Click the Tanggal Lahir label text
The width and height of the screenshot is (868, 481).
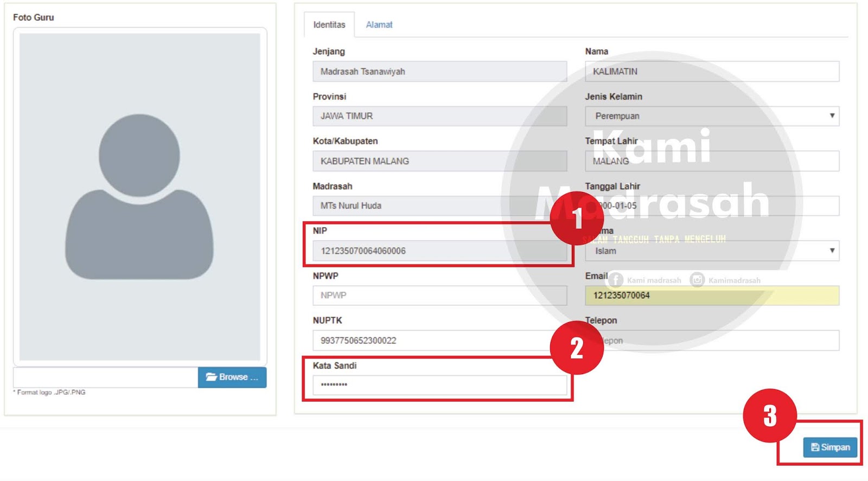pos(612,186)
